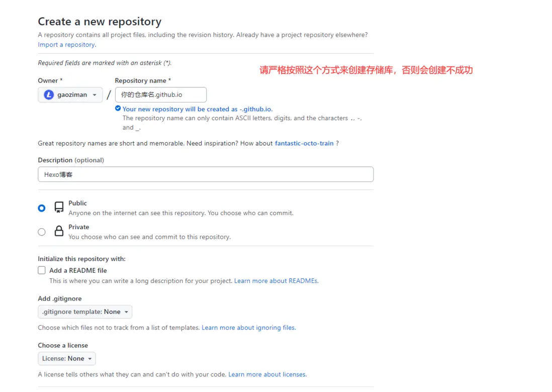This screenshot has width=552, height=392.
Task: Open Learn more about licenses link
Action: (267, 374)
